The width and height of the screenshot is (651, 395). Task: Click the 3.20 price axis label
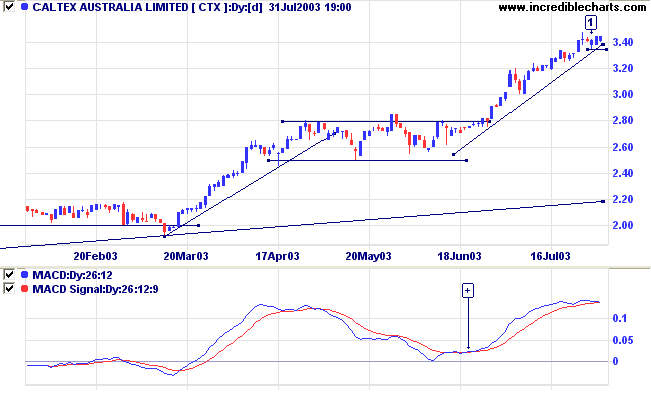coord(623,68)
